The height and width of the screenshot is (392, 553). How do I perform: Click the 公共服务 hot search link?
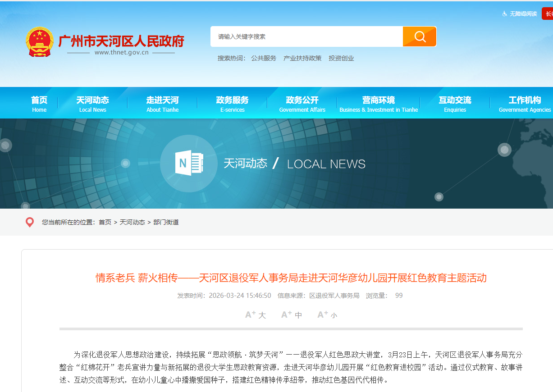pos(264,58)
